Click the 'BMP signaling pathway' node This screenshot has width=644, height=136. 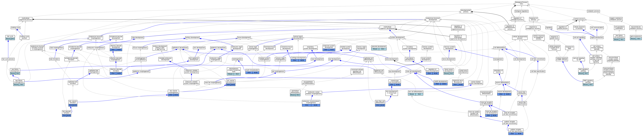[x=588, y=83]
